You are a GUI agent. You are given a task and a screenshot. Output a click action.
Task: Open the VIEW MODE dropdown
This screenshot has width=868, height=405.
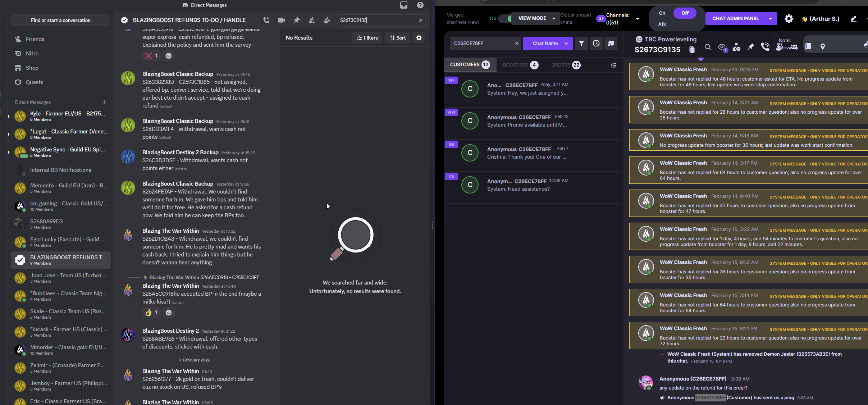tap(536, 18)
